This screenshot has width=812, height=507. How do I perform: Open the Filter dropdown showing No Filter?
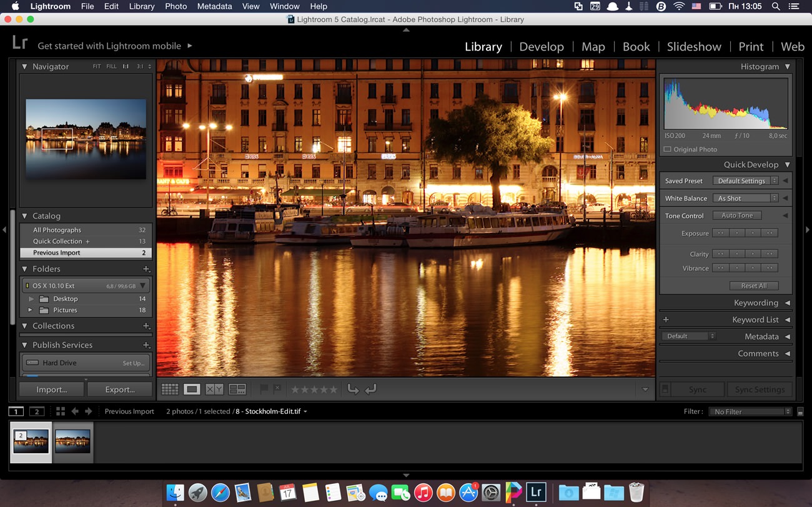point(750,411)
